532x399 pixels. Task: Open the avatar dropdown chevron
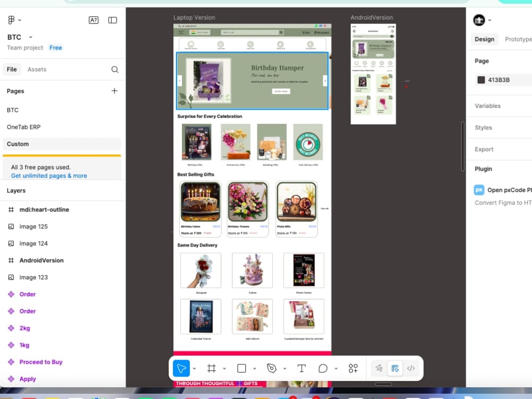[x=489, y=20]
